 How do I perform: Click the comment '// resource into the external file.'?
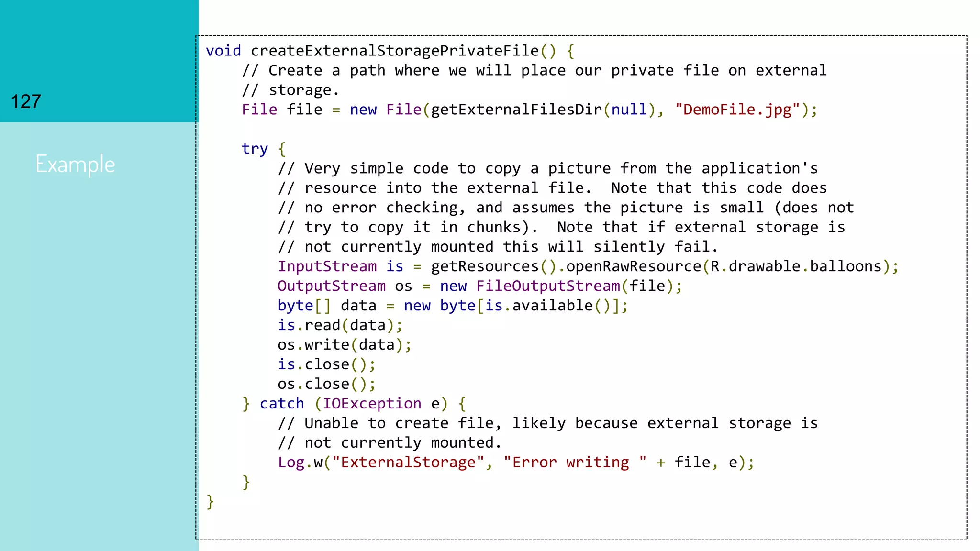tap(552, 188)
